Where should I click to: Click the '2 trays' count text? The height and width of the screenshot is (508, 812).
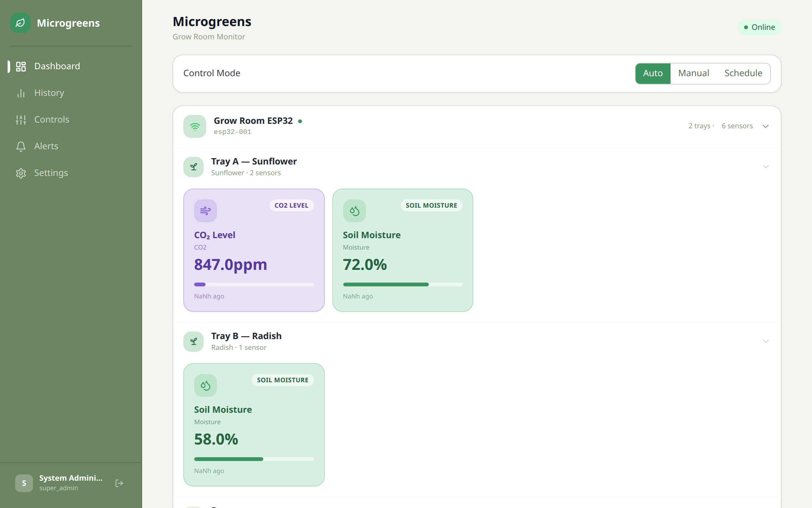(x=699, y=126)
